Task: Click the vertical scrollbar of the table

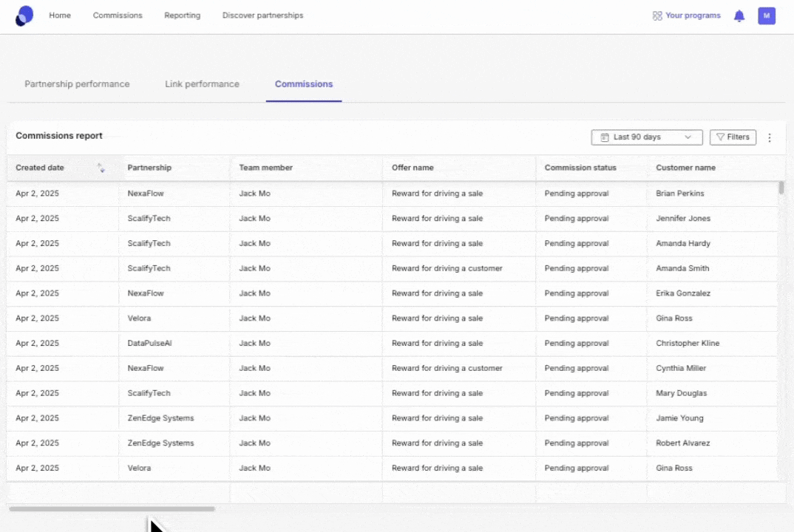Action: click(x=781, y=187)
